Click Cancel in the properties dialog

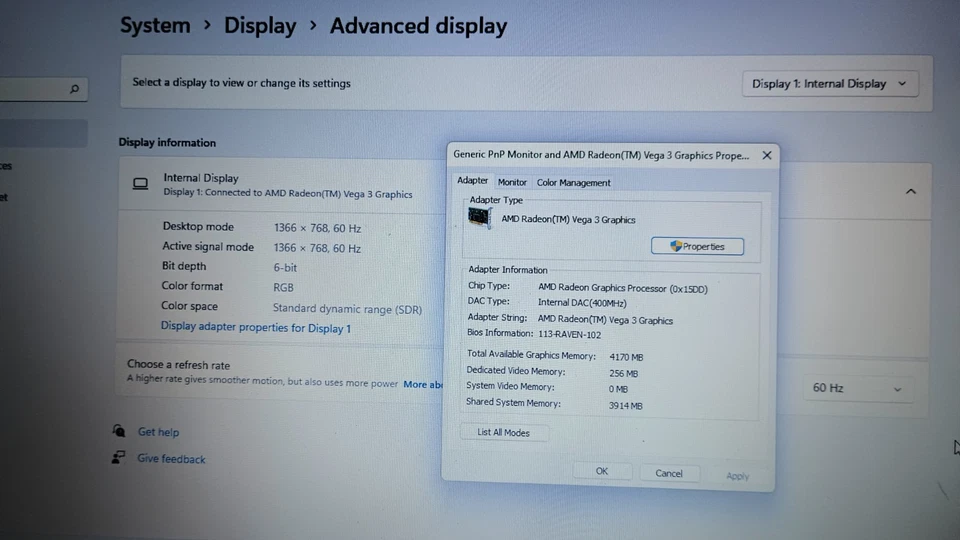669,473
